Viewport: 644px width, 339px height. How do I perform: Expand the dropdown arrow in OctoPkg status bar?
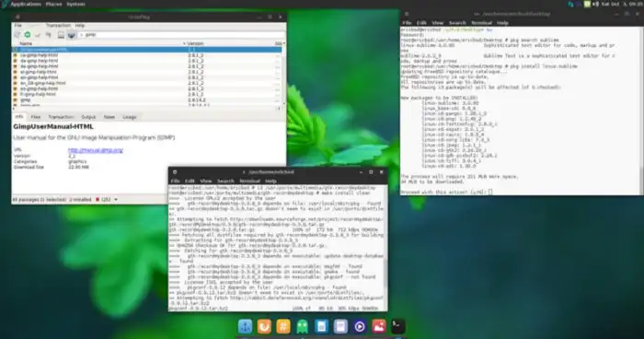click(x=116, y=200)
